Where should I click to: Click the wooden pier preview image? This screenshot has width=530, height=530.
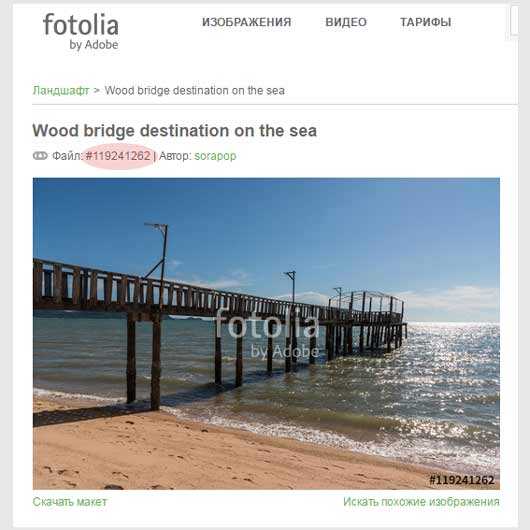pos(266,333)
